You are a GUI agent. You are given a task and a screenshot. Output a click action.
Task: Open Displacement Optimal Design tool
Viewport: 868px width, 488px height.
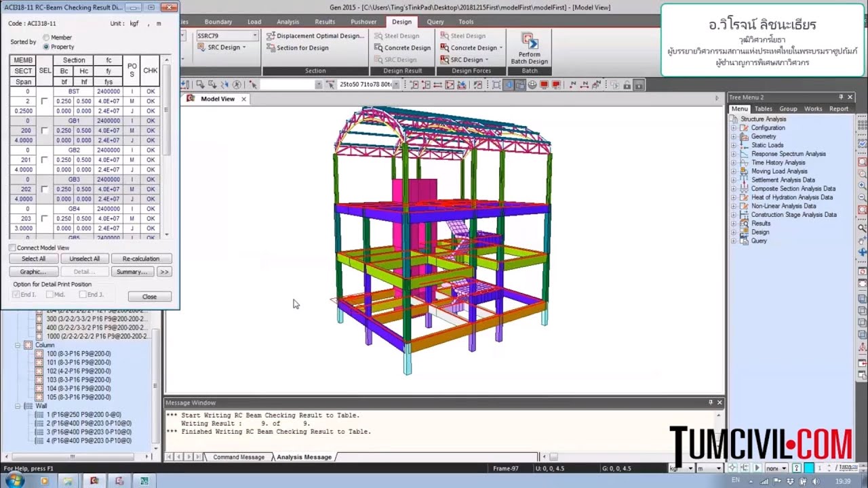point(315,36)
